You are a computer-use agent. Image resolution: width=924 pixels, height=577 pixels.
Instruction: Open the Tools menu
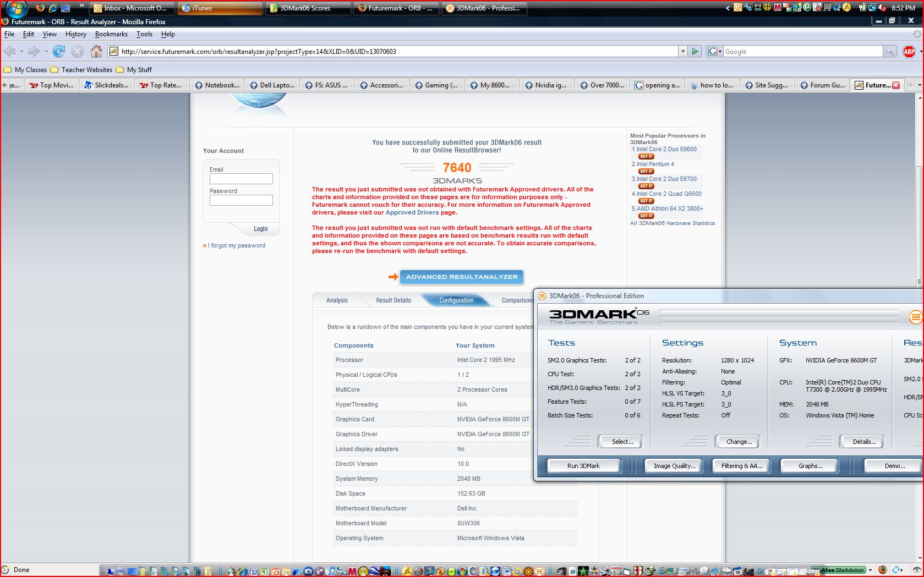(x=144, y=34)
